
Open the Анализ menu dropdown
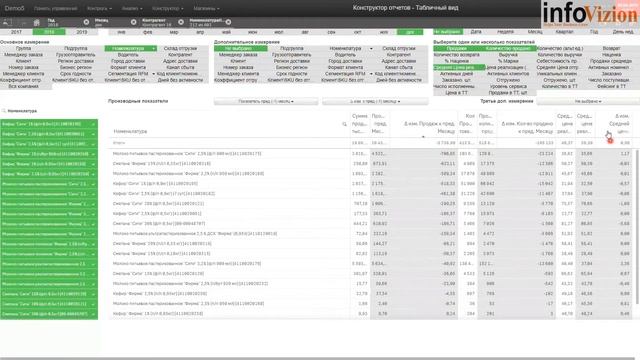(132, 8)
